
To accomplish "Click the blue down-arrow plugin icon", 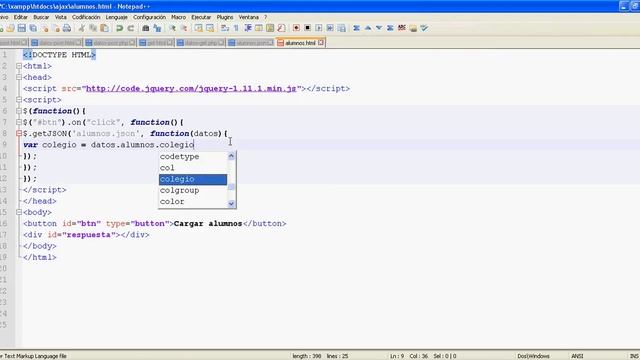I will coord(379,28).
